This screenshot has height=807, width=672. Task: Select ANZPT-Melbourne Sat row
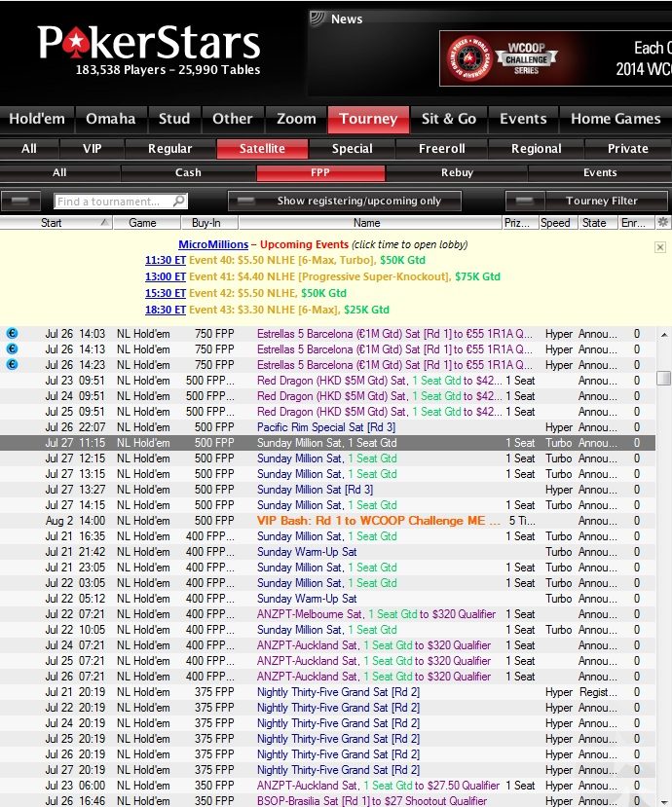tap(327, 614)
